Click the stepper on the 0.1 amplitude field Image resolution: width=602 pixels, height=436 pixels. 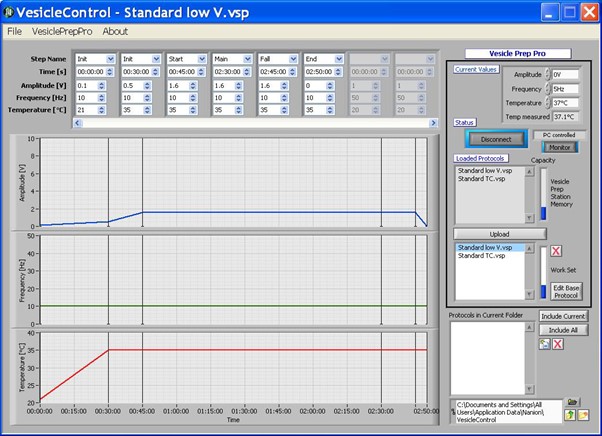pos(101,86)
